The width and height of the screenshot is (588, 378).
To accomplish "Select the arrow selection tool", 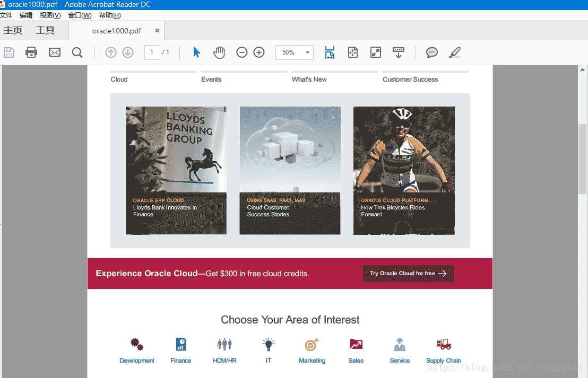I will point(196,52).
